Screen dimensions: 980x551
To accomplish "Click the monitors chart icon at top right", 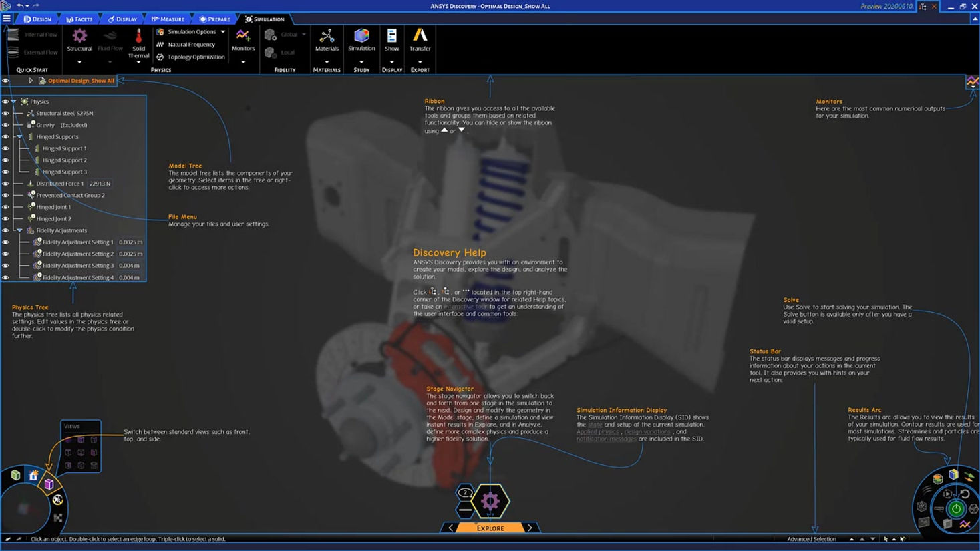I will coord(973,81).
